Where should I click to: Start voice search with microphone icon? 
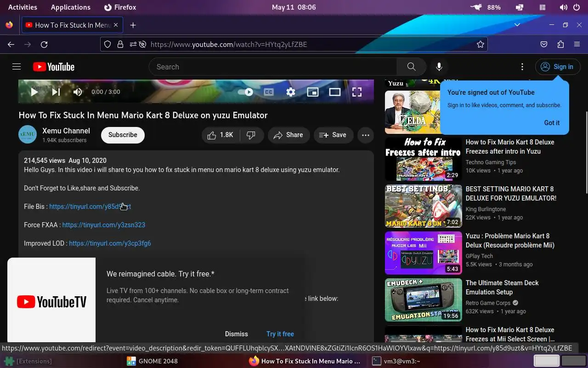[439, 67]
